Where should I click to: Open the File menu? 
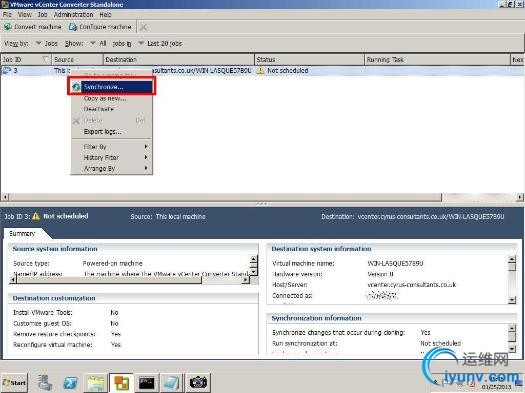click(7, 15)
